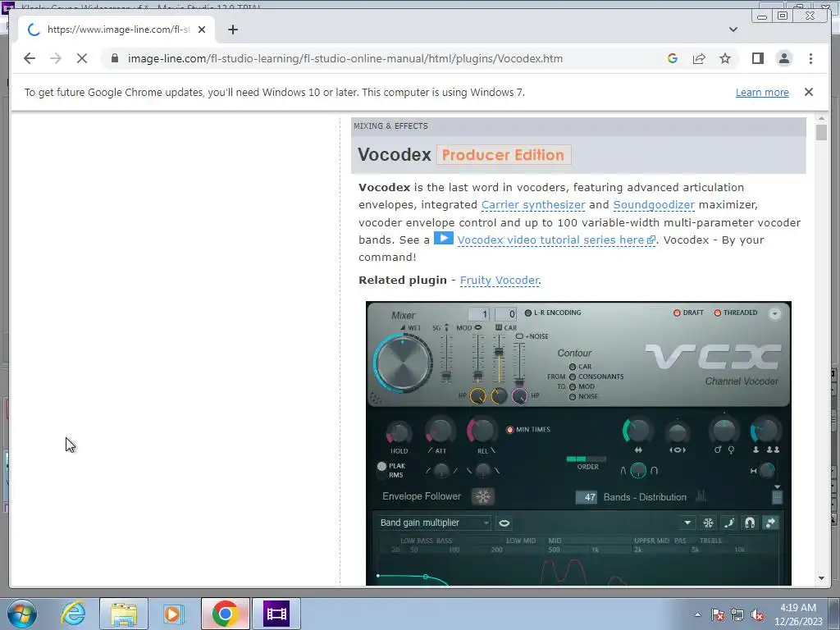Open the Learn more link
The image size is (840, 630).
pyautogui.click(x=762, y=92)
